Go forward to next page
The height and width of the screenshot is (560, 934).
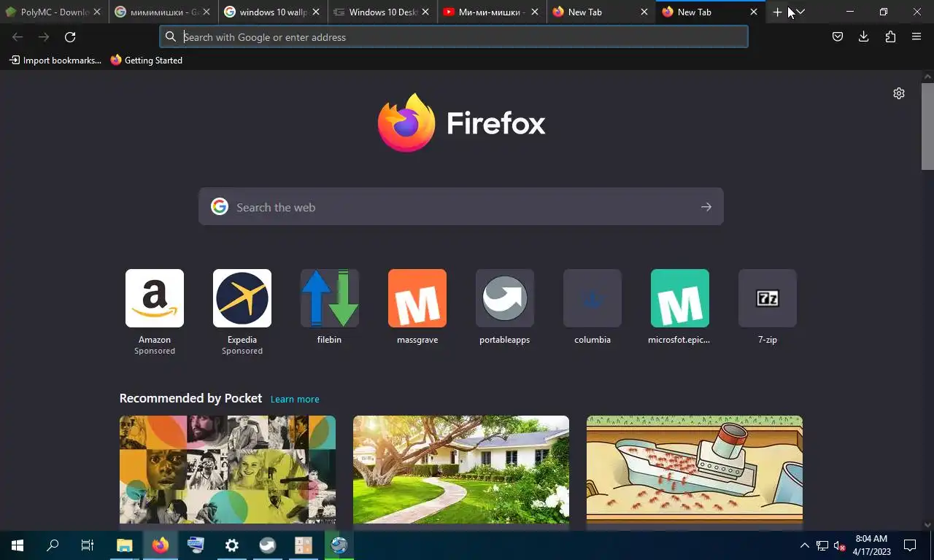point(44,37)
